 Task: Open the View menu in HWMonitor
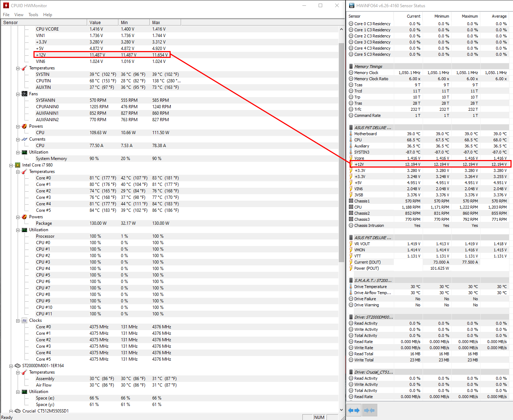(x=19, y=15)
